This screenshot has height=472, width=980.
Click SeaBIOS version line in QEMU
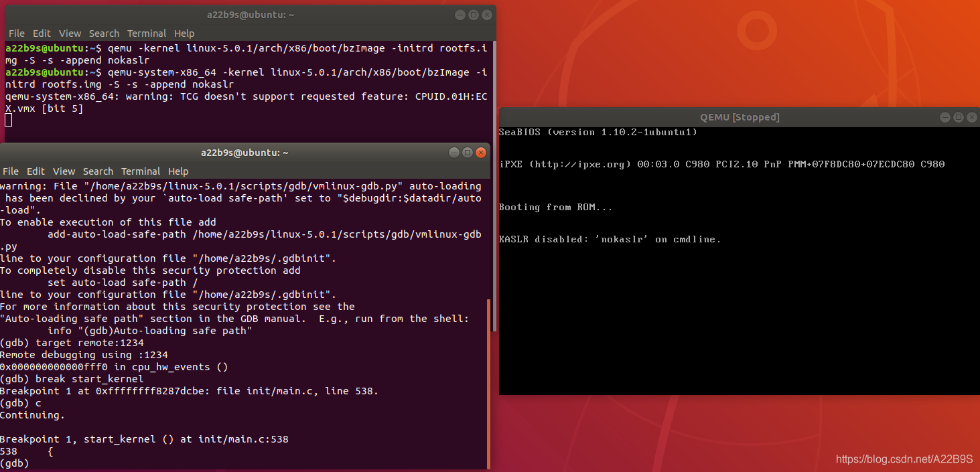coord(598,132)
